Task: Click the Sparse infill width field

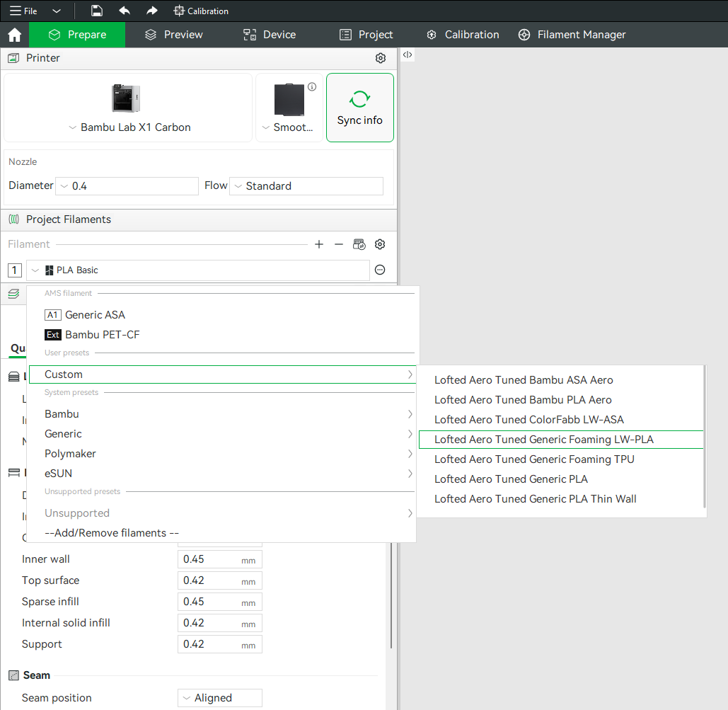Action: (x=219, y=602)
